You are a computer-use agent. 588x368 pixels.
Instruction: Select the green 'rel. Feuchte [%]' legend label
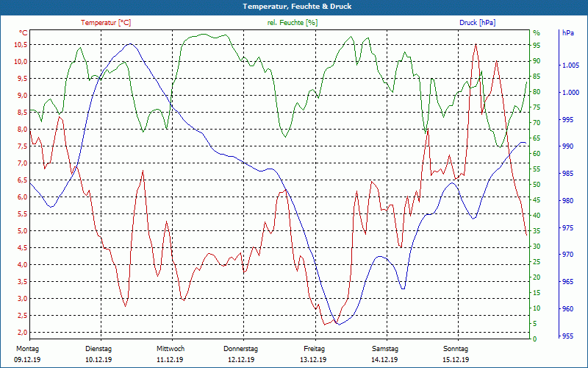(292, 23)
